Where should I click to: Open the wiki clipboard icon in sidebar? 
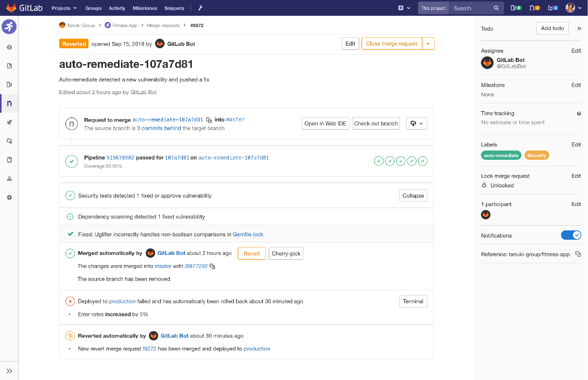[9, 160]
